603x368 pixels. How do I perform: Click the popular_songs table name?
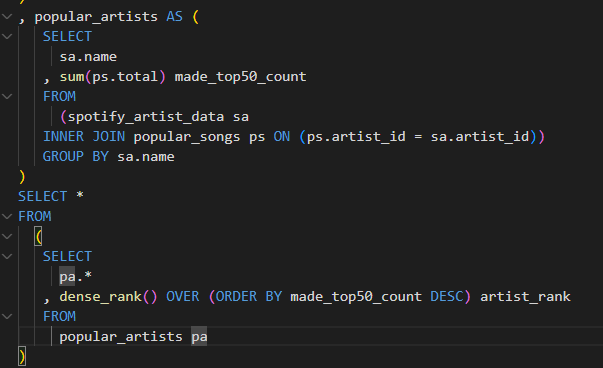187,137
